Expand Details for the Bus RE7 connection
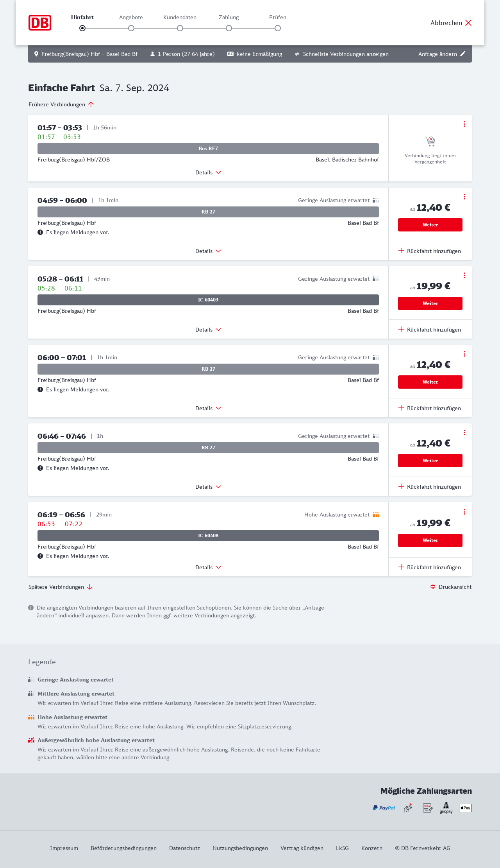Image resolution: width=500 pixels, height=868 pixels. pos(208,172)
